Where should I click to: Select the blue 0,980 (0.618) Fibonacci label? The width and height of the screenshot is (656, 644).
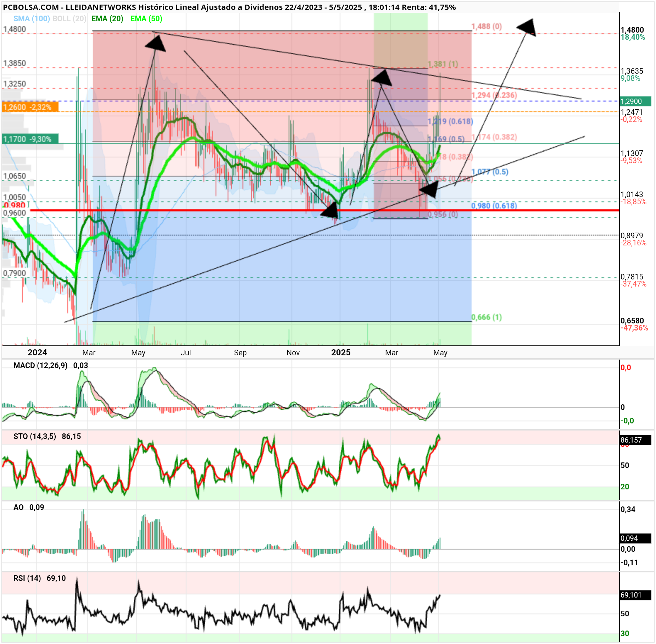point(494,206)
